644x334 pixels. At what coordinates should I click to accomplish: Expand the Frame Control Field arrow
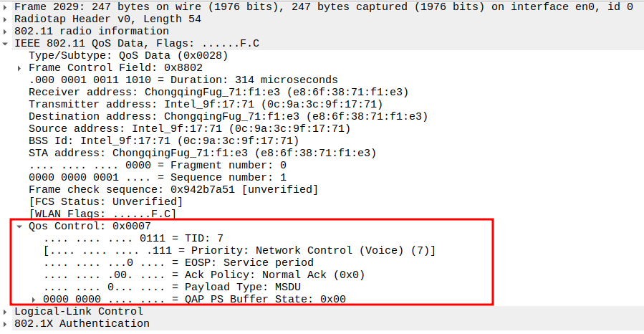coord(20,67)
